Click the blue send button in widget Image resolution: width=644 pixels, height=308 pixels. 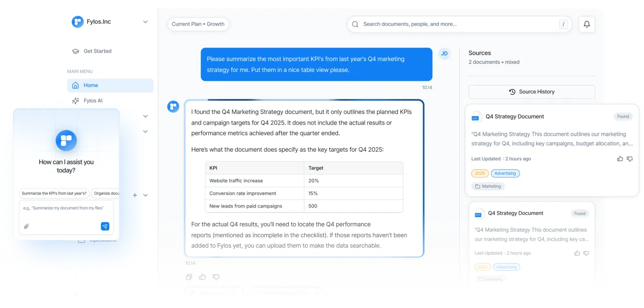(105, 227)
